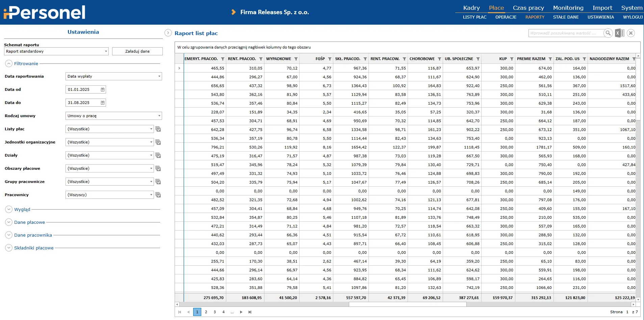Go to the last page of results
This screenshot has width=644, height=320.
[250, 312]
